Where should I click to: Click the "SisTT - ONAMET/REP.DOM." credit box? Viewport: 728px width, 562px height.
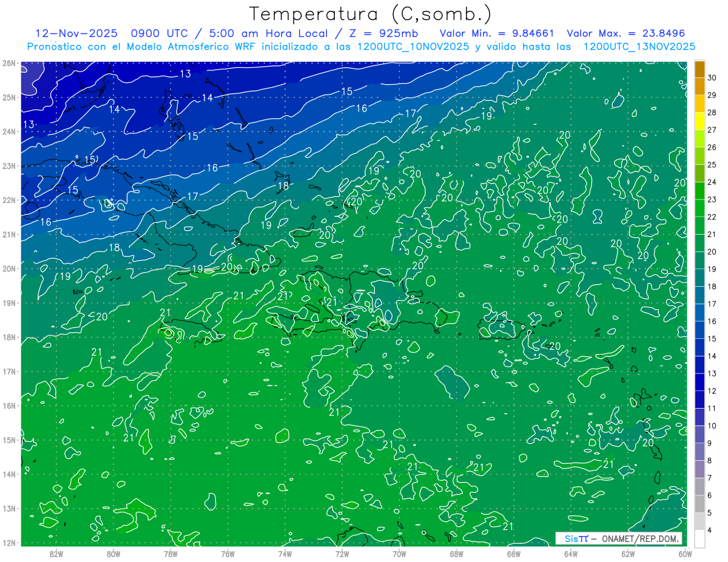tap(619, 538)
